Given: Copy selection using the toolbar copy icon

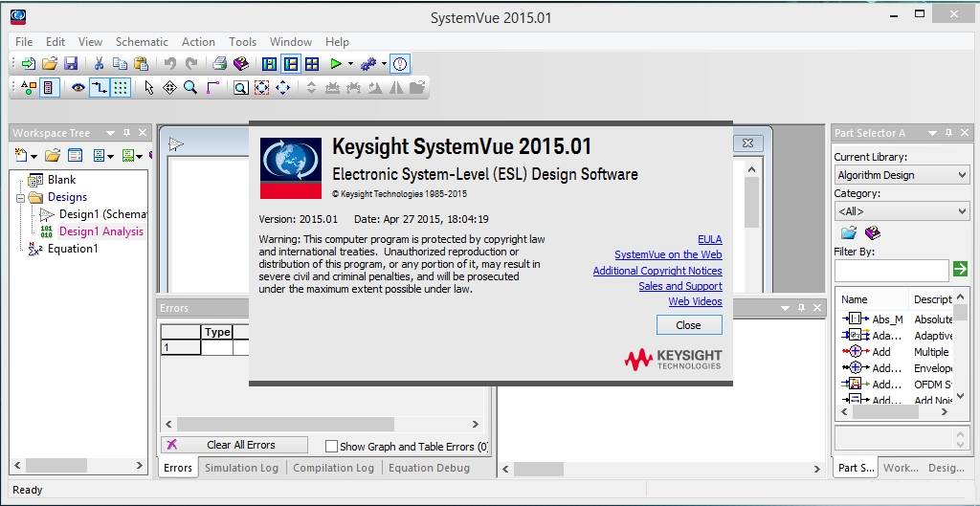Looking at the screenshot, I should point(120,64).
